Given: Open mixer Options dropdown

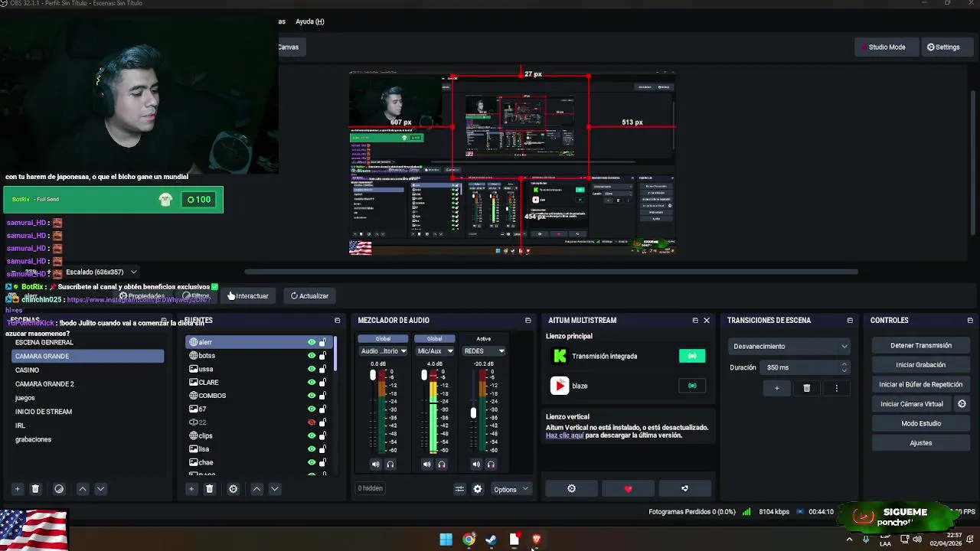Looking at the screenshot, I should (510, 489).
